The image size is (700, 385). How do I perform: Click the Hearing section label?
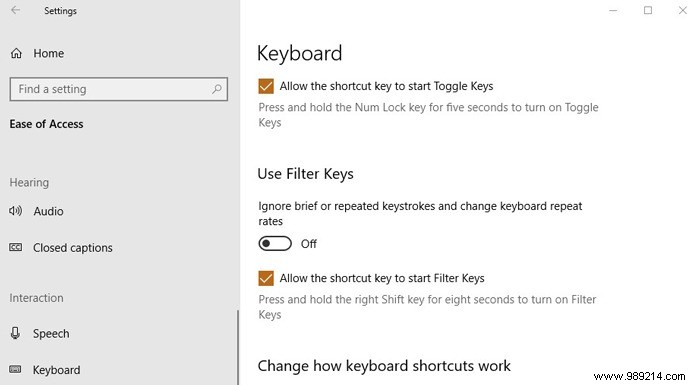(x=29, y=182)
